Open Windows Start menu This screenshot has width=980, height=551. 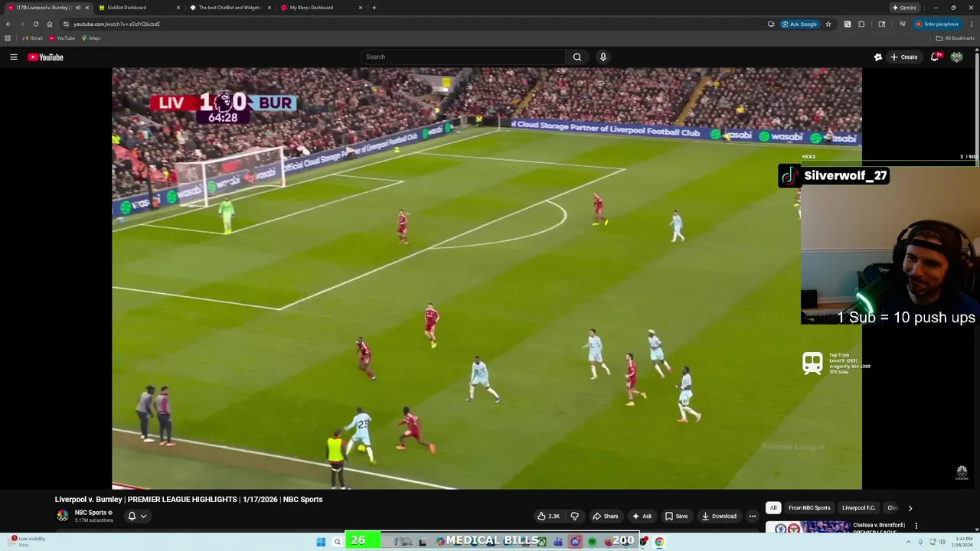[x=321, y=542]
